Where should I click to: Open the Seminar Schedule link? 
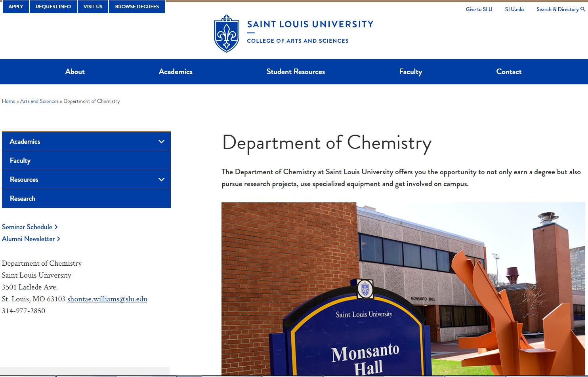click(x=30, y=227)
